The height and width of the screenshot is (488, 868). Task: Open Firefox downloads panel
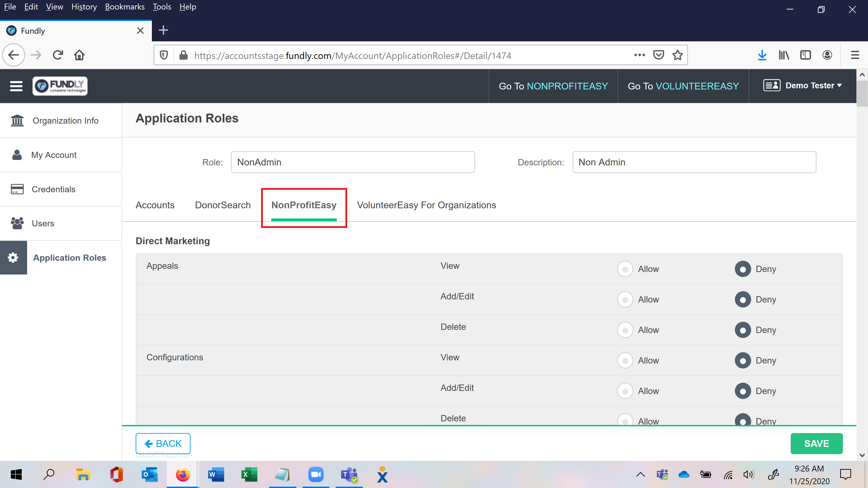(x=762, y=55)
